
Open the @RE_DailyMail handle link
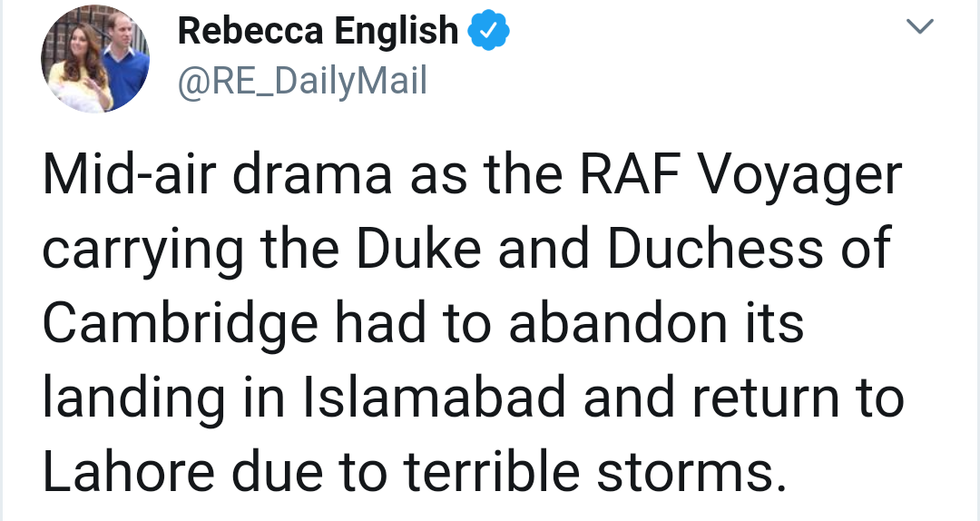(302, 83)
